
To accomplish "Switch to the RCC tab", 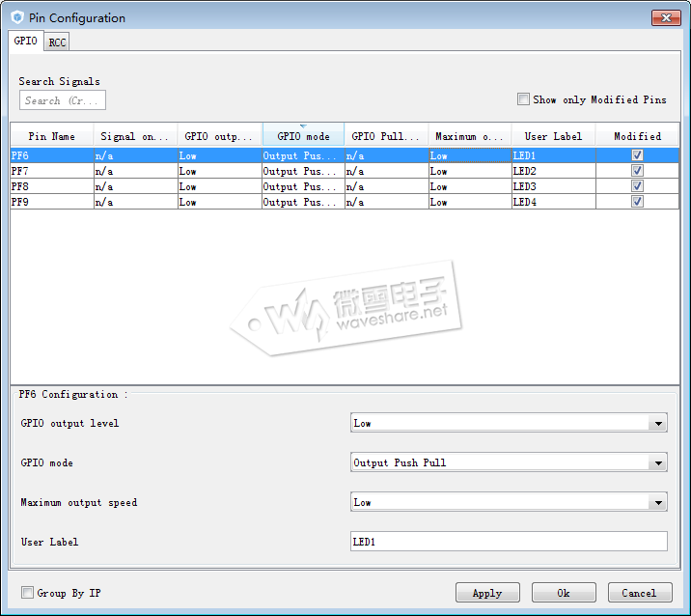I will (57, 42).
